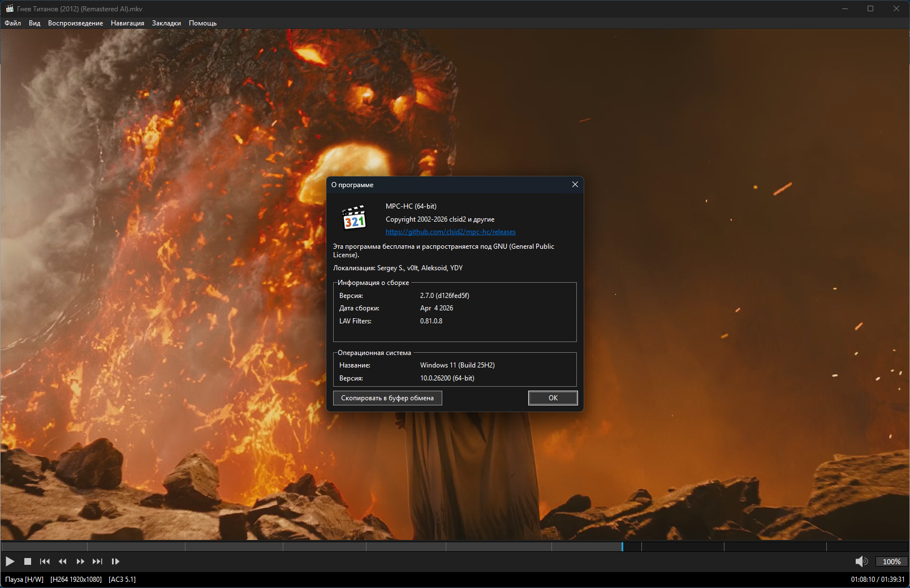Click the single frame step button

115,561
